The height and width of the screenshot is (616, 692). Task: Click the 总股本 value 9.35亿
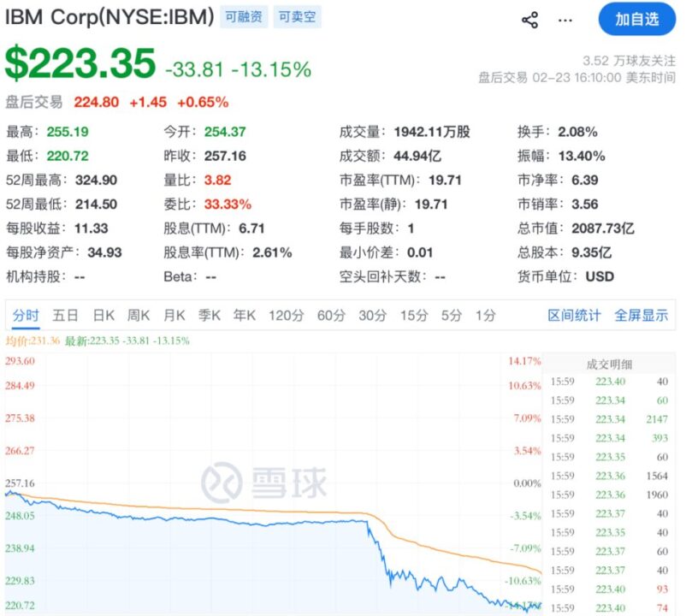coord(591,253)
